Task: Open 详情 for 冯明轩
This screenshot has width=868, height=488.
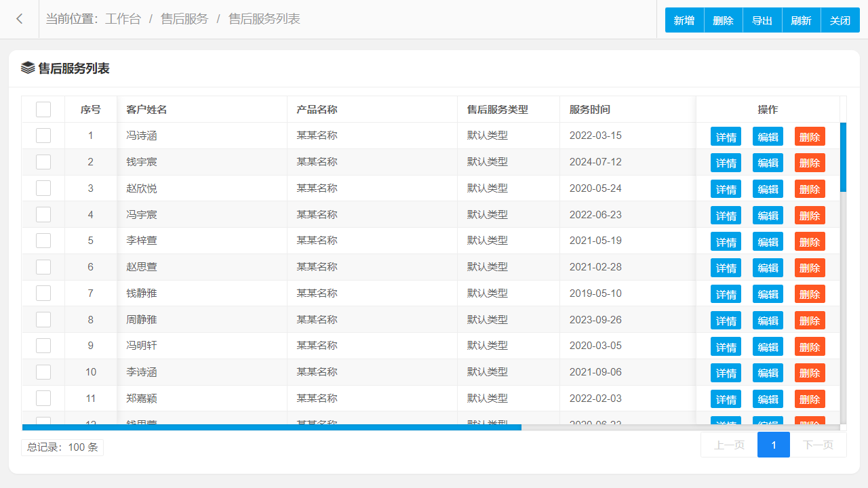Action: 726,346
